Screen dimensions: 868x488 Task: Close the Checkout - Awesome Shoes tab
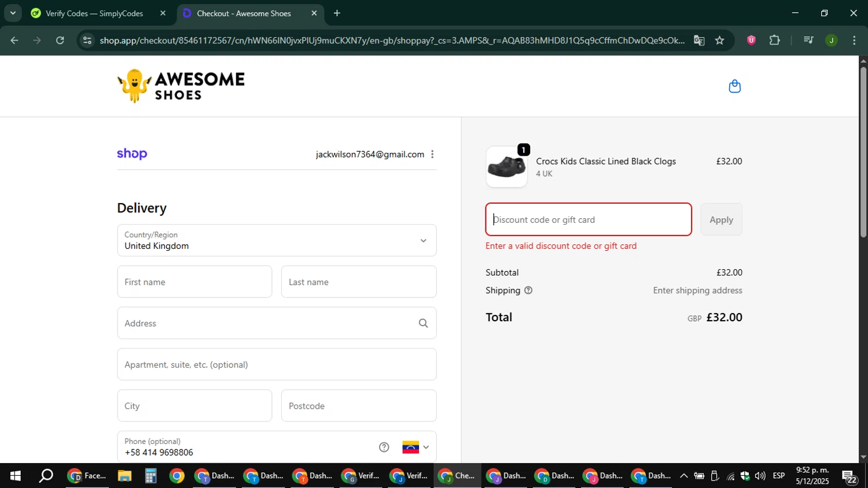coord(314,13)
